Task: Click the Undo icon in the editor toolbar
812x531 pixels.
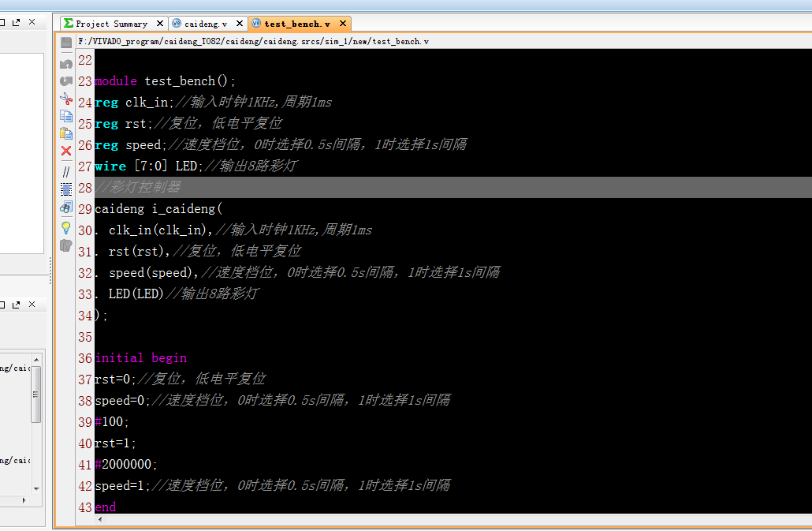Action: click(x=66, y=64)
